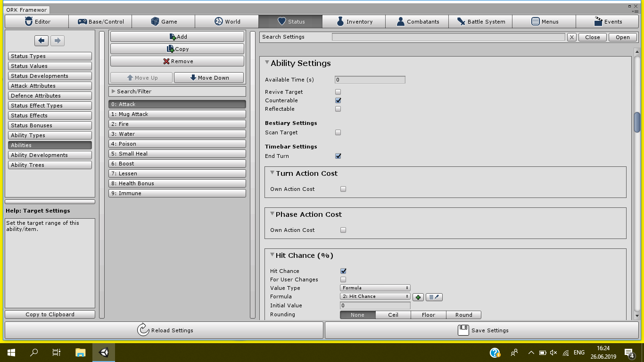Toggle the Scan Target checkbox

pyautogui.click(x=338, y=132)
